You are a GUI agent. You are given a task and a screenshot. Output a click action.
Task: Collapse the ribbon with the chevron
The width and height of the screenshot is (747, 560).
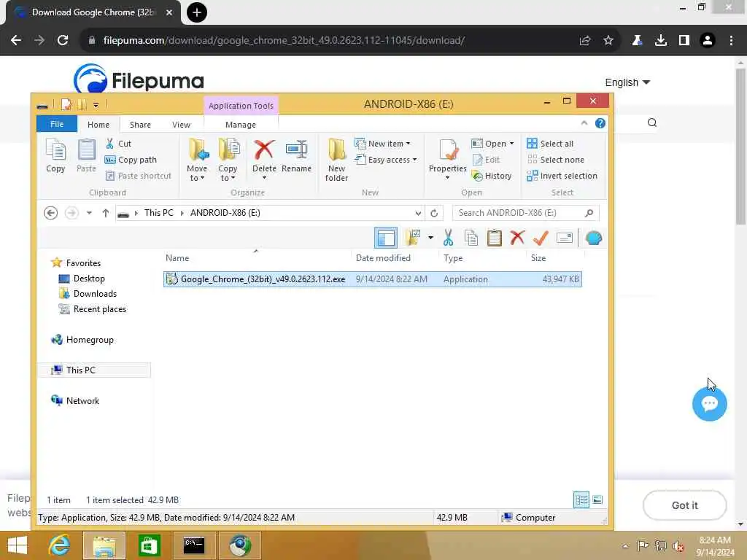pos(584,123)
